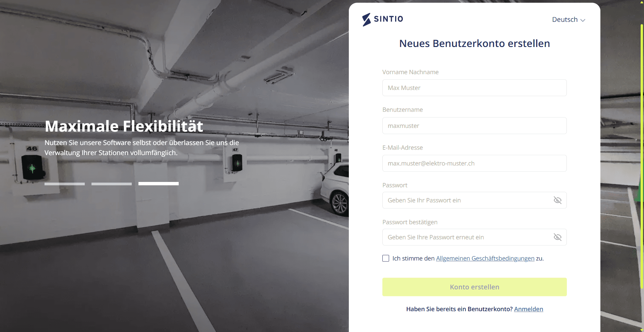Open the Deutsch language dropdown
This screenshot has width=644, height=332.
pos(569,20)
